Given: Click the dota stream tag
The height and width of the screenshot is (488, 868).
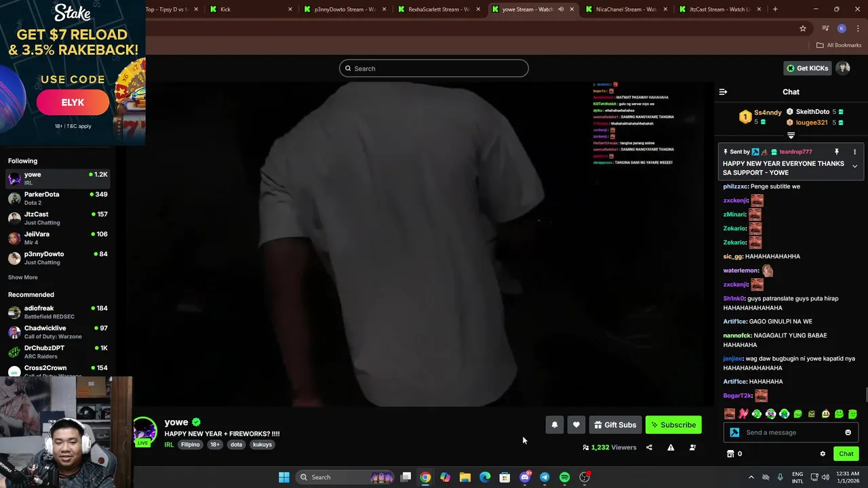Looking at the screenshot, I should (x=236, y=445).
